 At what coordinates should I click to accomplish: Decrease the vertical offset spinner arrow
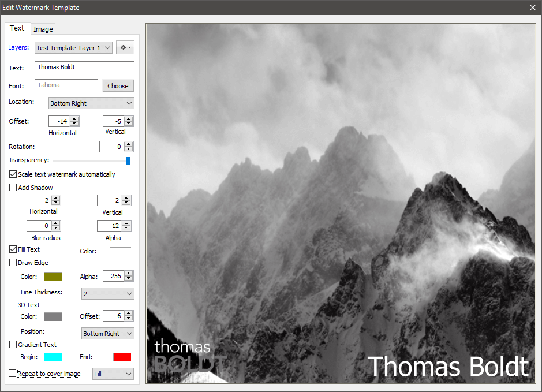coord(129,124)
